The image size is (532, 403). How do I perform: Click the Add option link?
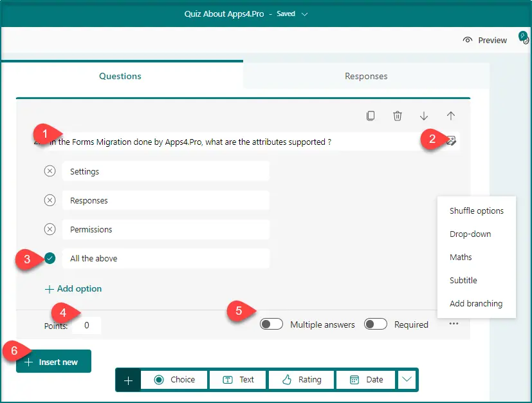point(73,288)
